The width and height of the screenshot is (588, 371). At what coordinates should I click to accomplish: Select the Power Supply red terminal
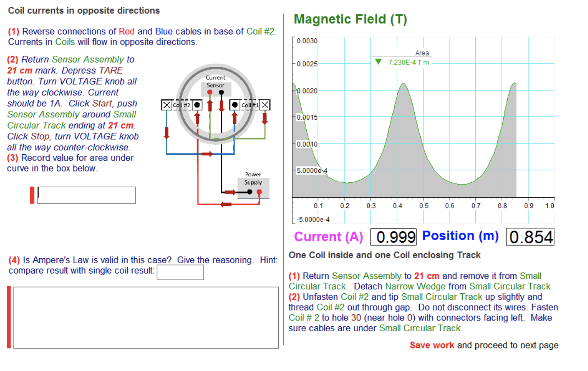pyautogui.click(x=259, y=191)
